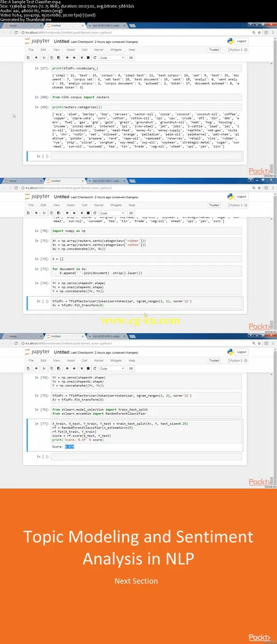Open Help menu in frame showing Score 0.870
The width and height of the screenshot is (277, 644).
(132, 360)
